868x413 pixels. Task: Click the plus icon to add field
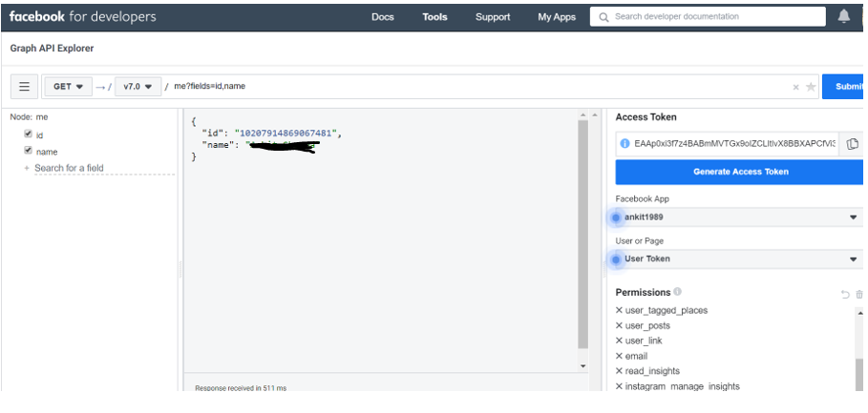point(27,168)
